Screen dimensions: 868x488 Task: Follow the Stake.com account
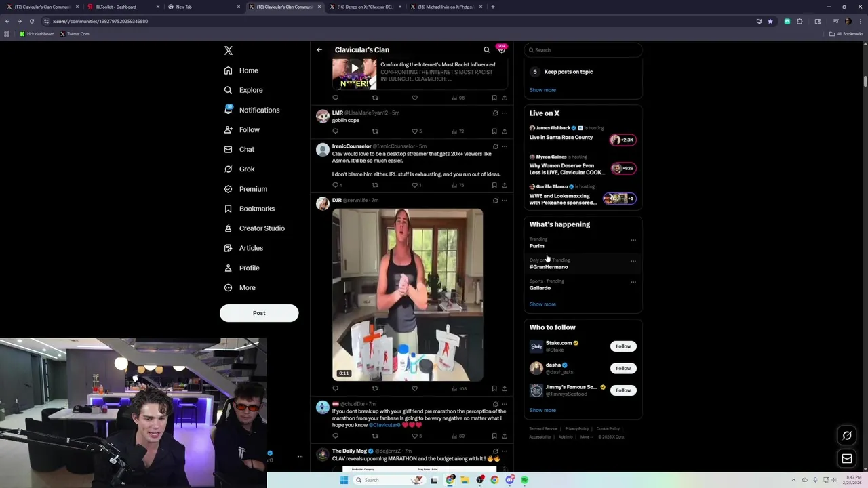point(623,346)
